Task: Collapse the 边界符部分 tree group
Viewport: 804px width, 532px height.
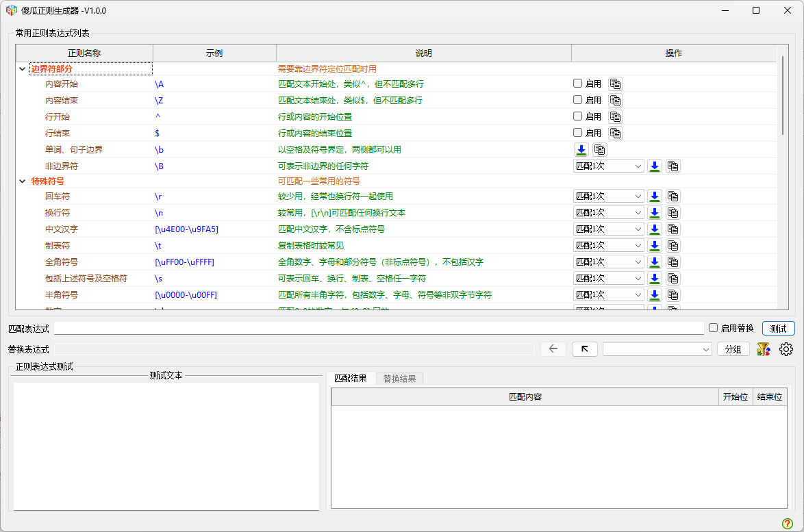Action: pos(23,69)
